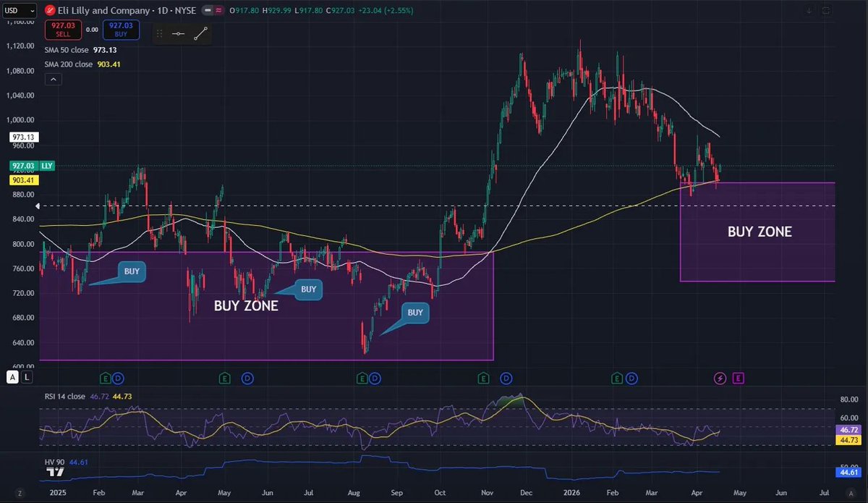Select the BUY callout near June 2025
The width and height of the screenshot is (868, 503).
click(308, 289)
